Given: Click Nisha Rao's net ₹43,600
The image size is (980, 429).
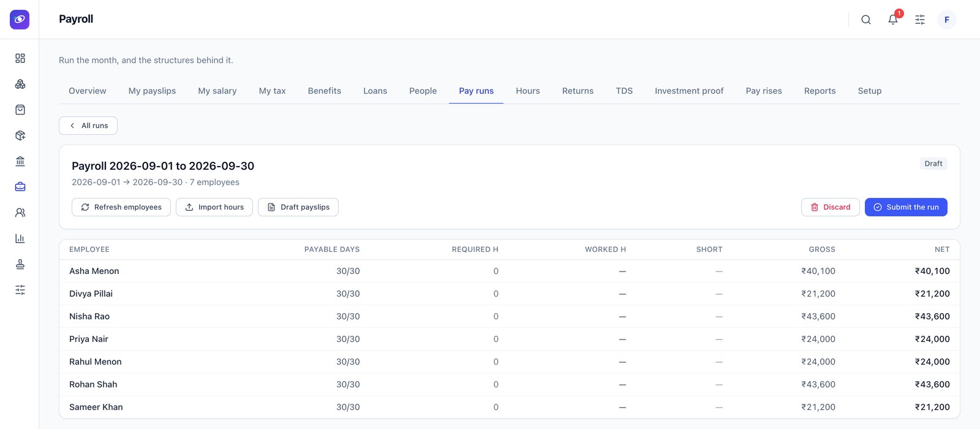Looking at the screenshot, I should pos(932,316).
